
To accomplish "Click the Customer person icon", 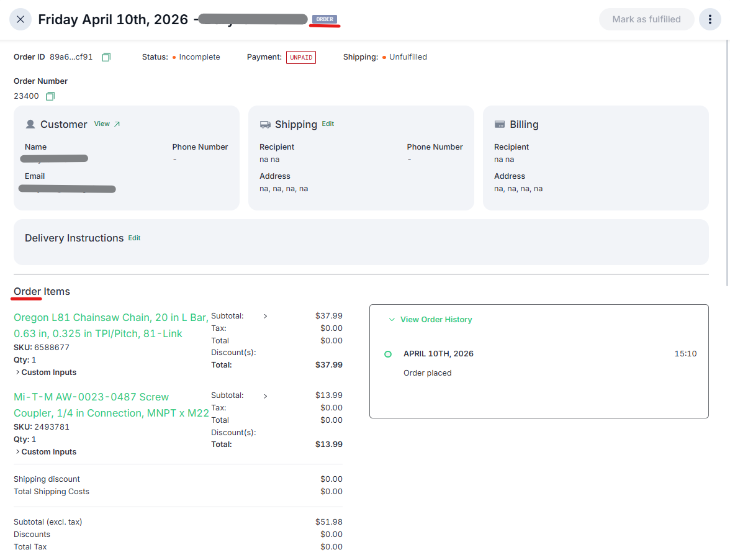I will (x=30, y=124).
